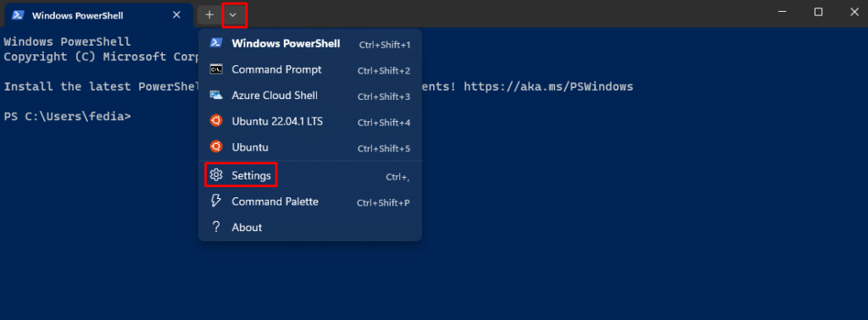Open Command Palette from the menu text
868x320 pixels.
(275, 201)
